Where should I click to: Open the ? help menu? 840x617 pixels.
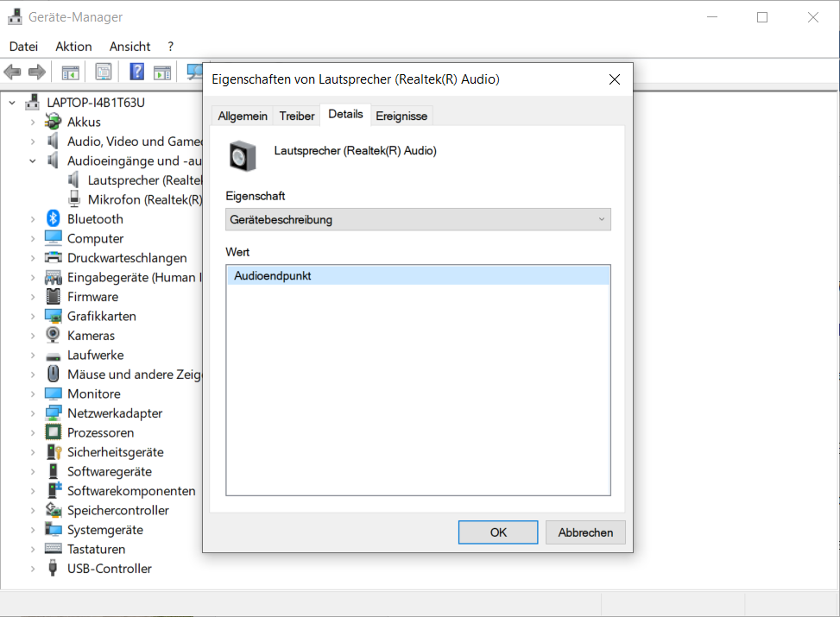pos(170,47)
